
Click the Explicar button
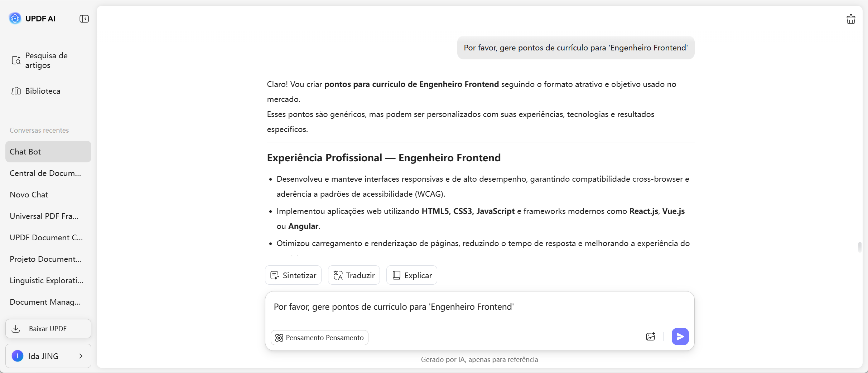(412, 275)
